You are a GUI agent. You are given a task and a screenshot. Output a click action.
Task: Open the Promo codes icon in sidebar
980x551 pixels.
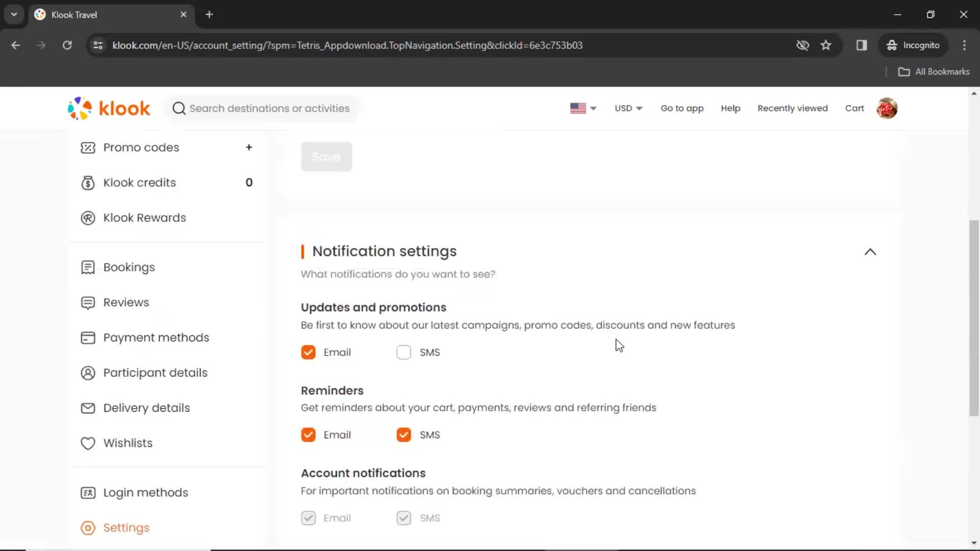point(88,147)
